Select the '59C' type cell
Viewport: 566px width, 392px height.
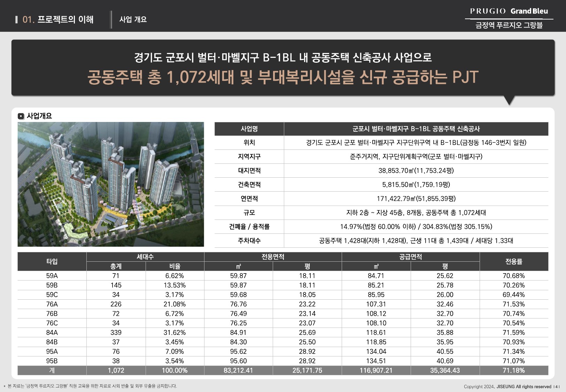52,294
